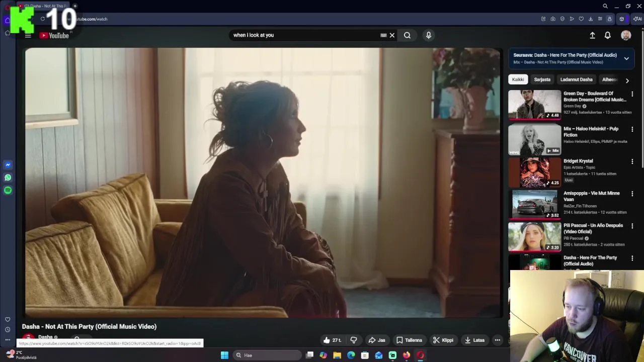The width and height of the screenshot is (644, 362).
Task: Open Opera Easy Setup sliders icon
Action: tap(600, 19)
